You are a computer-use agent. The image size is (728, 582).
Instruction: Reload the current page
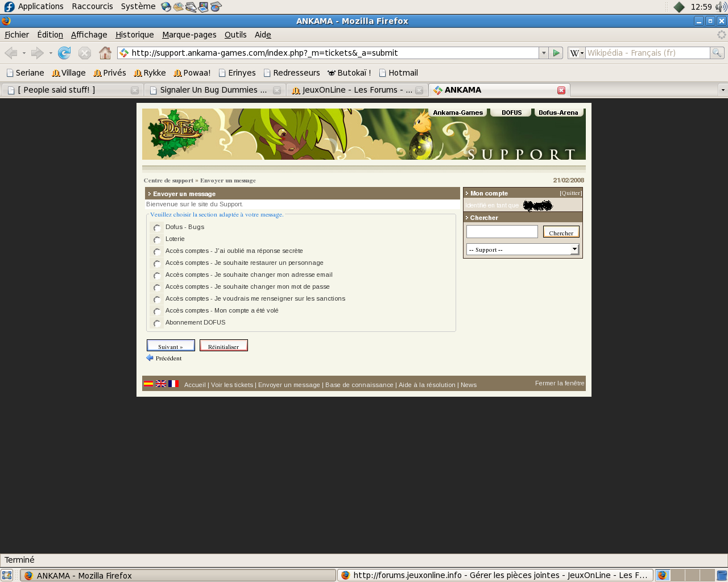click(x=64, y=53)
